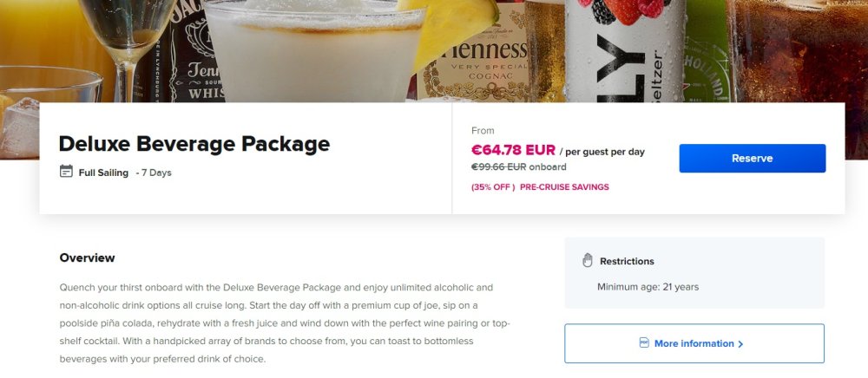Click the Overview section heading
This screenshot has width=868, height=378.
pyautogui.click(x=88, y=257)
